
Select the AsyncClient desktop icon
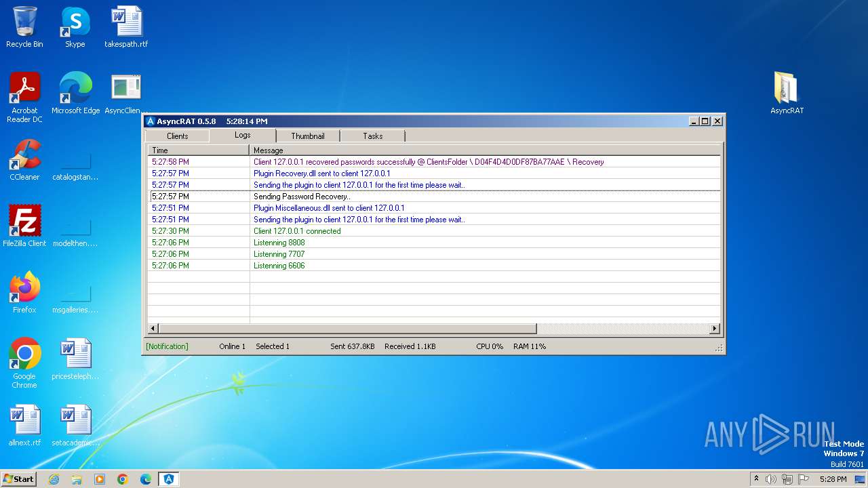(126, 94)
